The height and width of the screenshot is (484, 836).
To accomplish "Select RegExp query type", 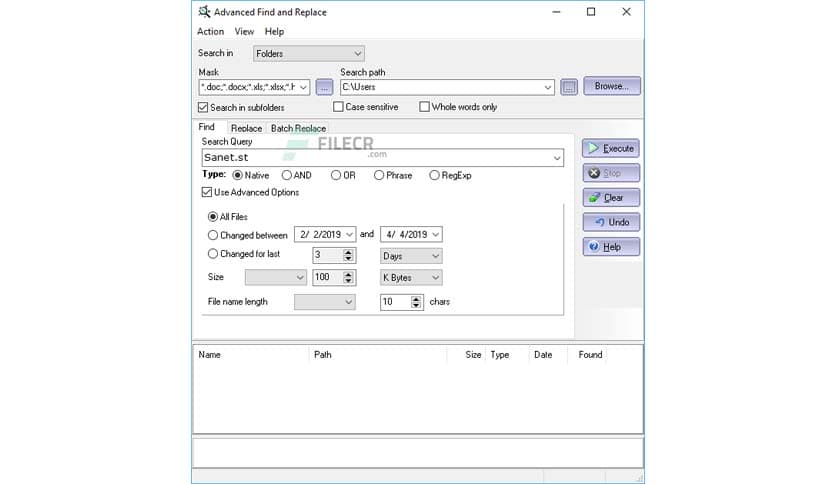I will (434, 175).
